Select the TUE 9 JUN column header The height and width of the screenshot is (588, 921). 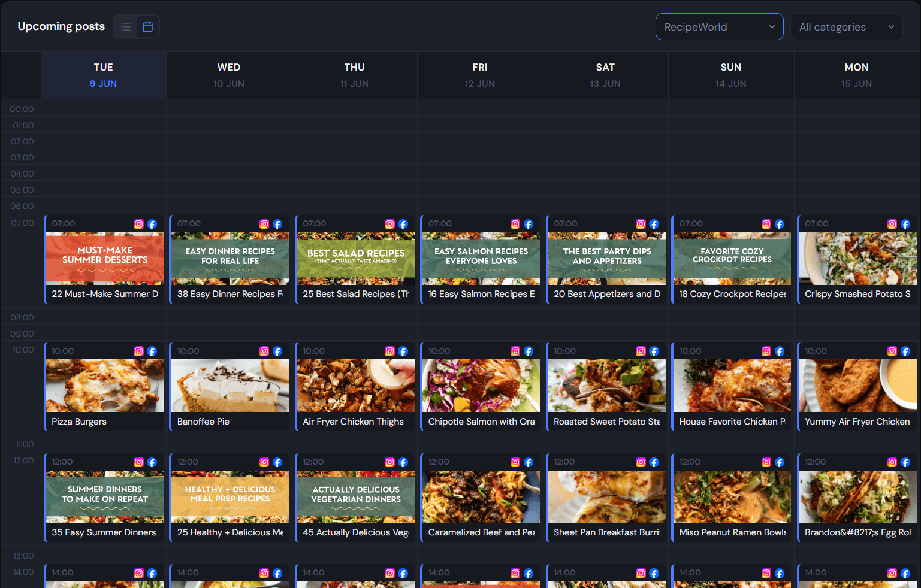point(104,75)
